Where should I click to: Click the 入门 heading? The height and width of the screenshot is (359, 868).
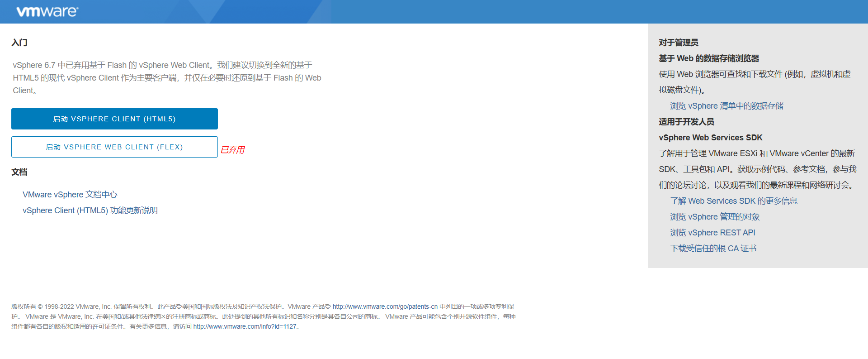pyautogui.click(x=19, y=43)
